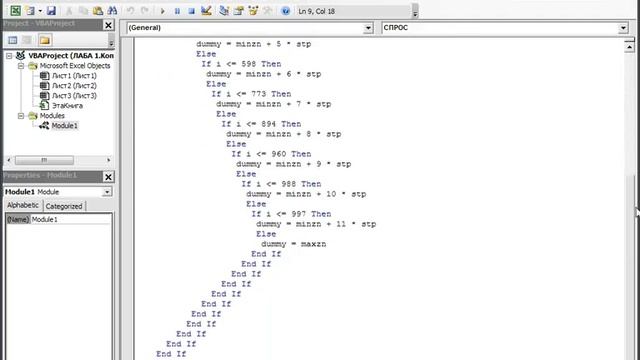Image resolution: width=640 pixels, height=360 pixels.
Task: Open the Module1 Module object dropdown
Action: tap(107, 192)
